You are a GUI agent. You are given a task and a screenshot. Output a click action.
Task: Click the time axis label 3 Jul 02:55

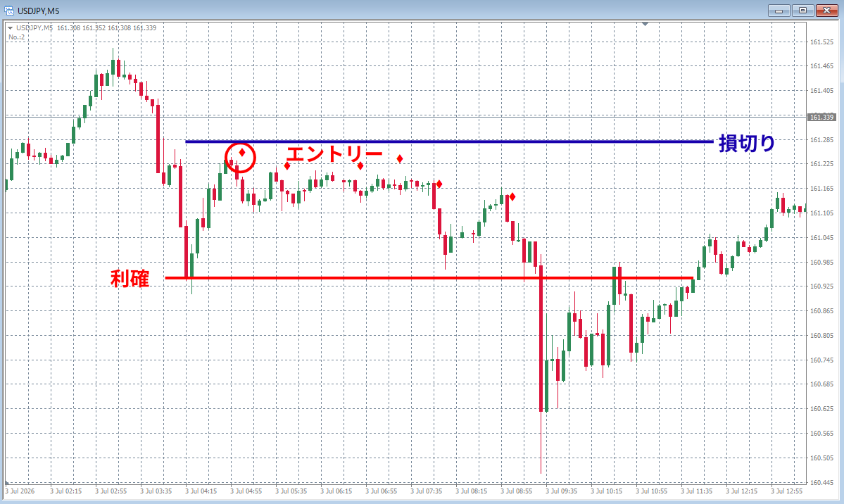coord(111,491)
